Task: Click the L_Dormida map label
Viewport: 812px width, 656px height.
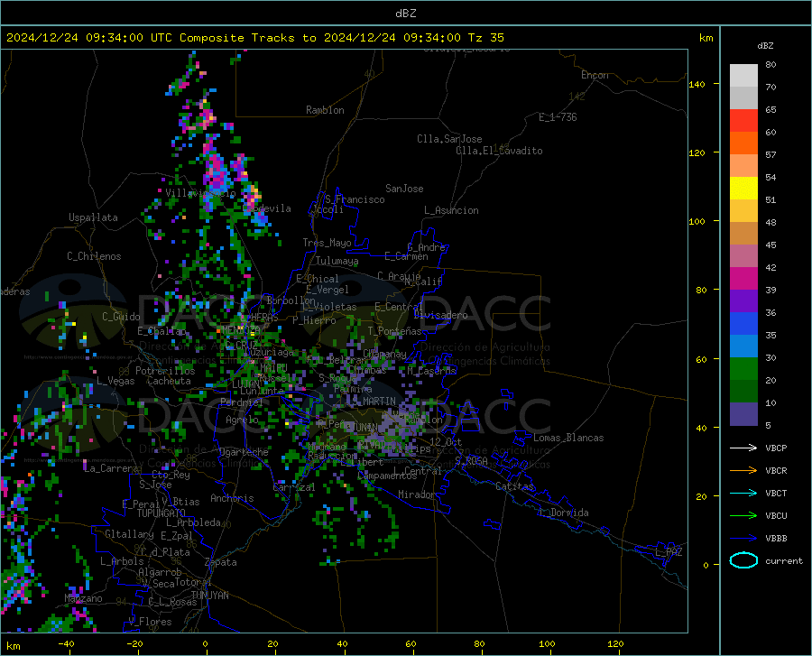Action: click(x=563, y=513)
